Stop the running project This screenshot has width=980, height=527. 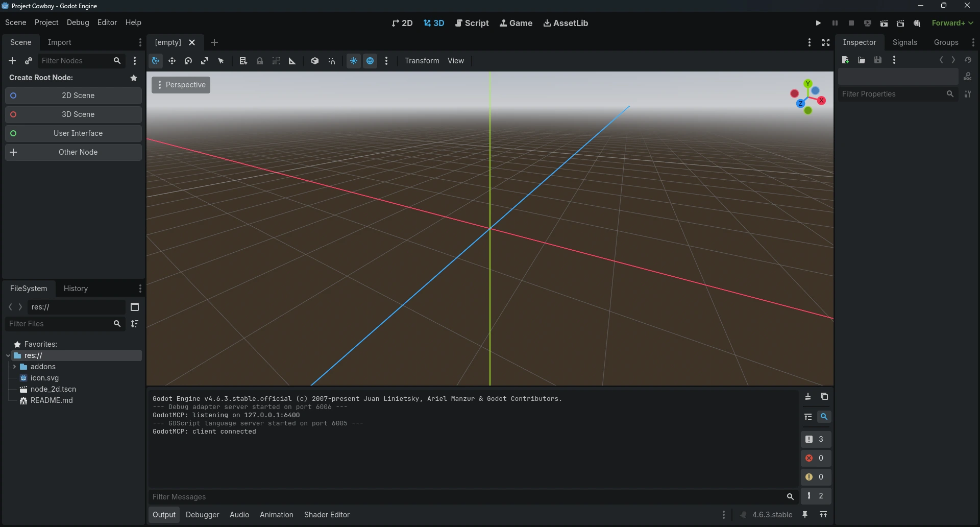(x=851, y=23)
